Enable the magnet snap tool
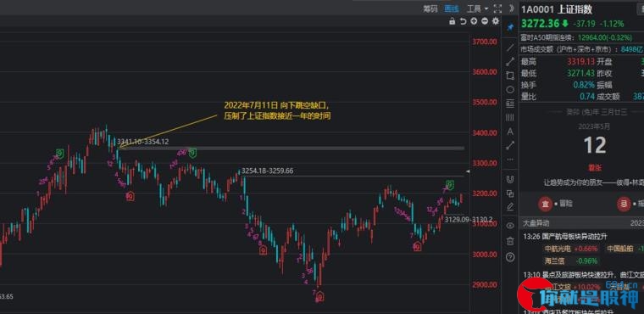Image resolution: width=644 pixels, height=314 pixels. coord(510,179)
